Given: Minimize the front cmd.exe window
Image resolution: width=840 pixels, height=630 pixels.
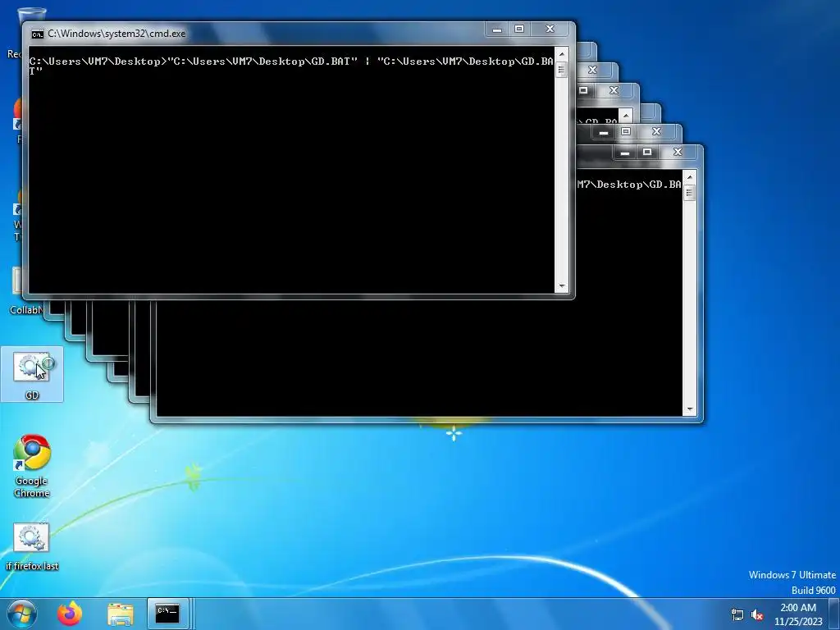Looking at the screenshot, I should 497,30.
